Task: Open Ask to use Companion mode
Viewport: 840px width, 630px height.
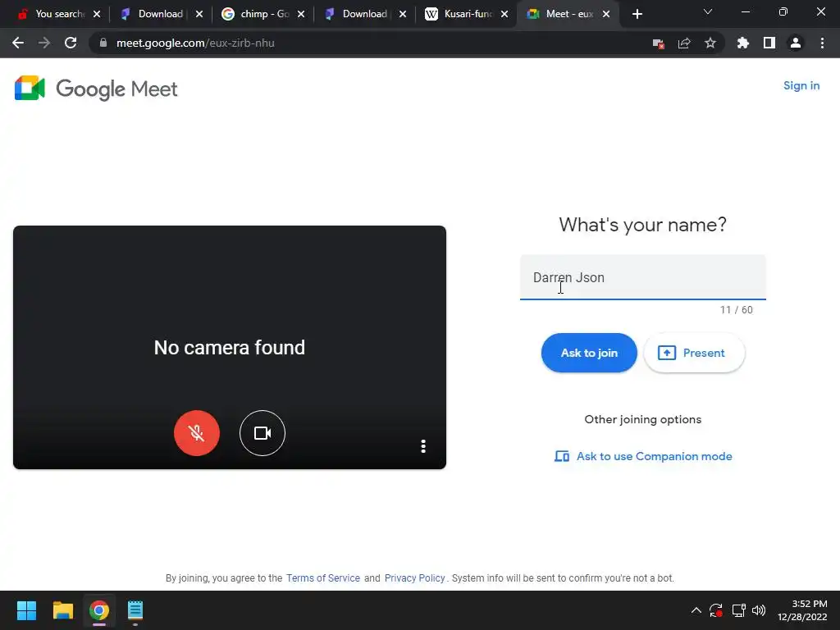Action: tap(643, 456)
